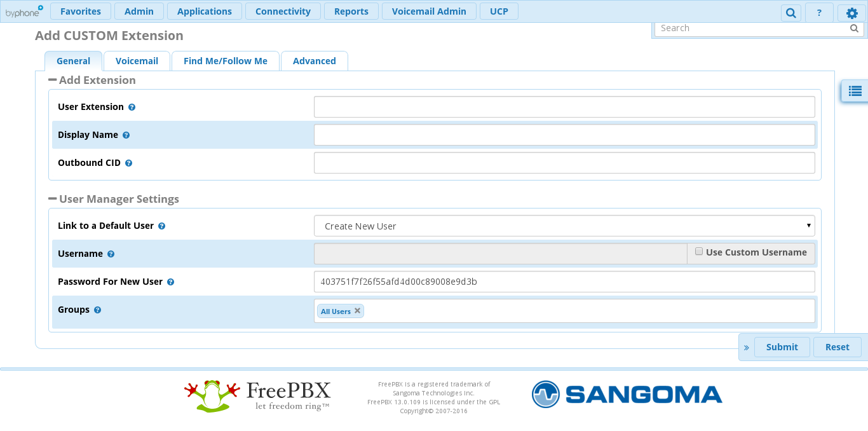The height and width of the screenshot is (431, 868).
Task: Click the magnifier search icon in top bar
Action: 790,13
